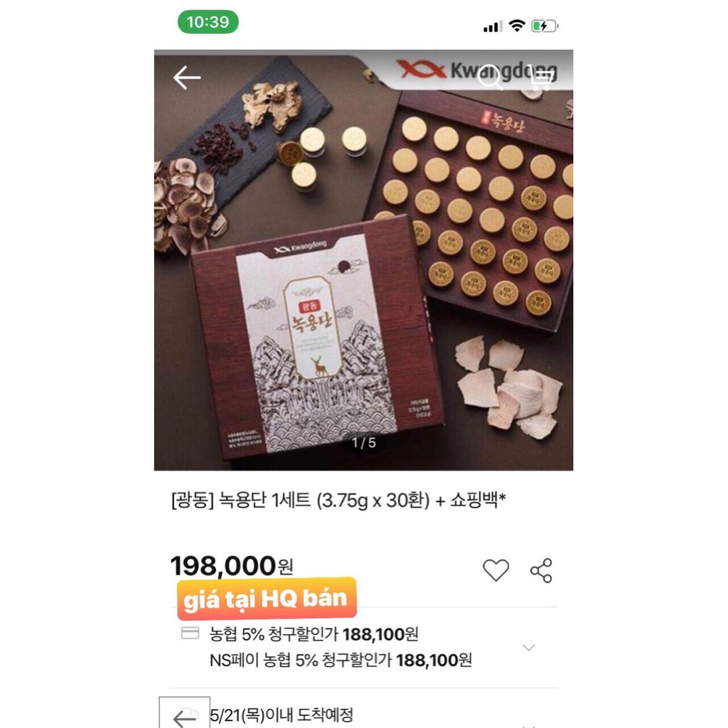Viewport: 728px width, 728px height.
Task: Tap the white back arrow over product photo
Action: pyautogui.click(x=187, y=77)
